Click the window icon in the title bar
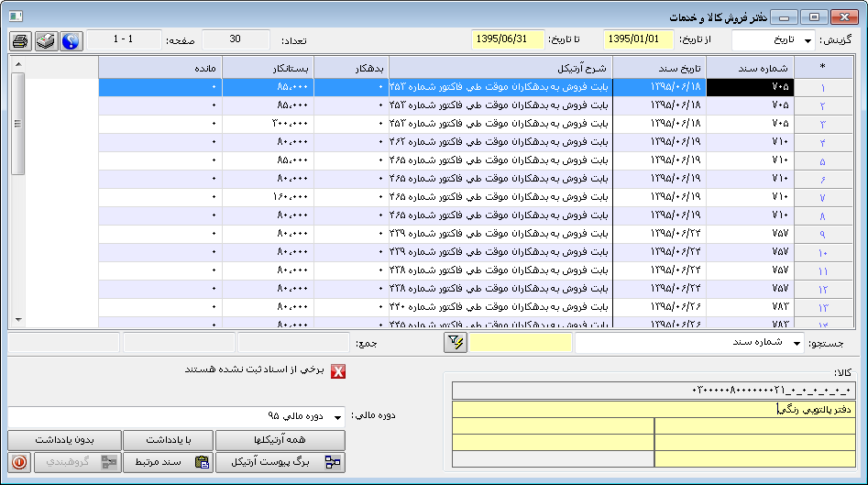The height and width of the screenshot is (485, 868). pyautogui.click(x=16, y=17)
